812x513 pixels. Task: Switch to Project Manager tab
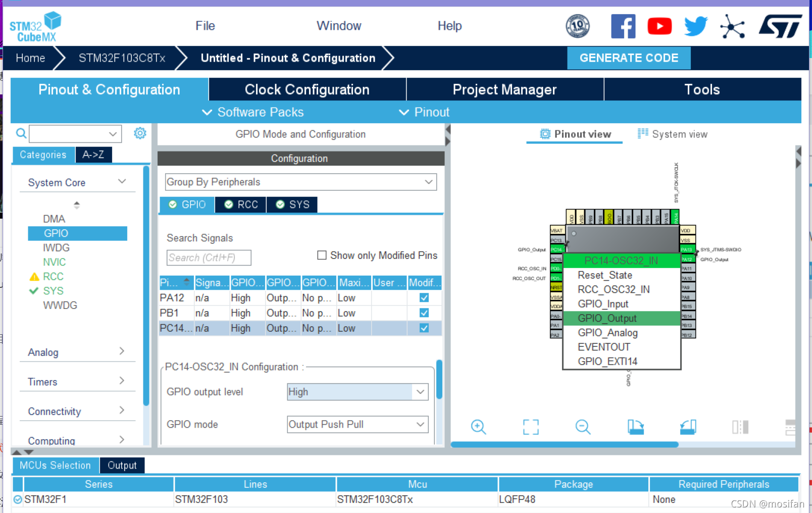(504, 89)
